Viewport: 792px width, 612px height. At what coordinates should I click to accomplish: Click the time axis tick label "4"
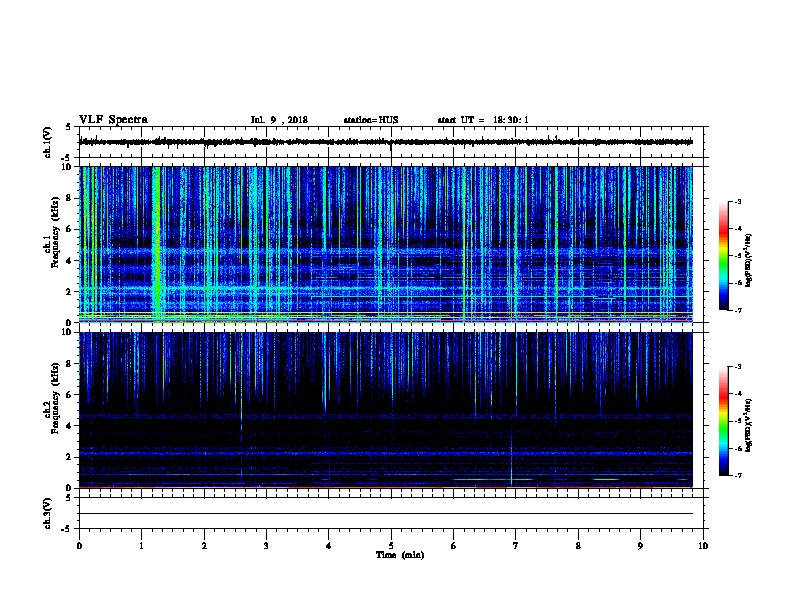(x=329, y=546)
